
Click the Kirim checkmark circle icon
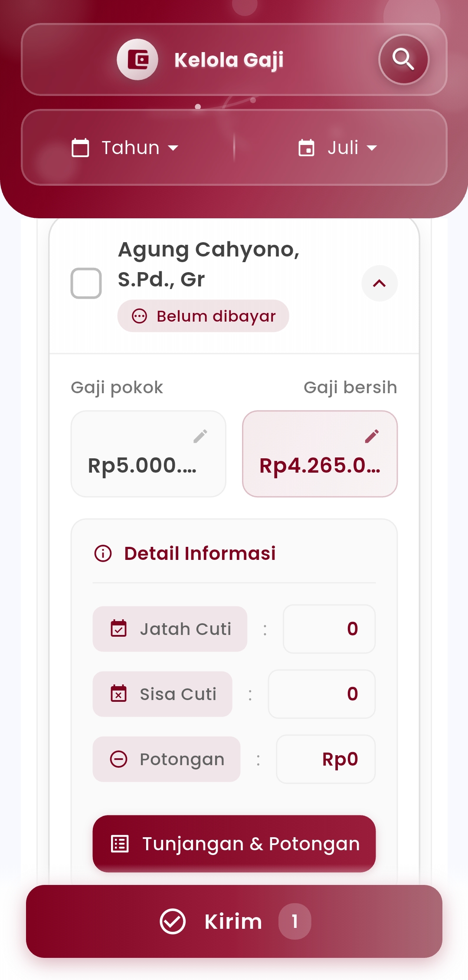coord(173,921)
